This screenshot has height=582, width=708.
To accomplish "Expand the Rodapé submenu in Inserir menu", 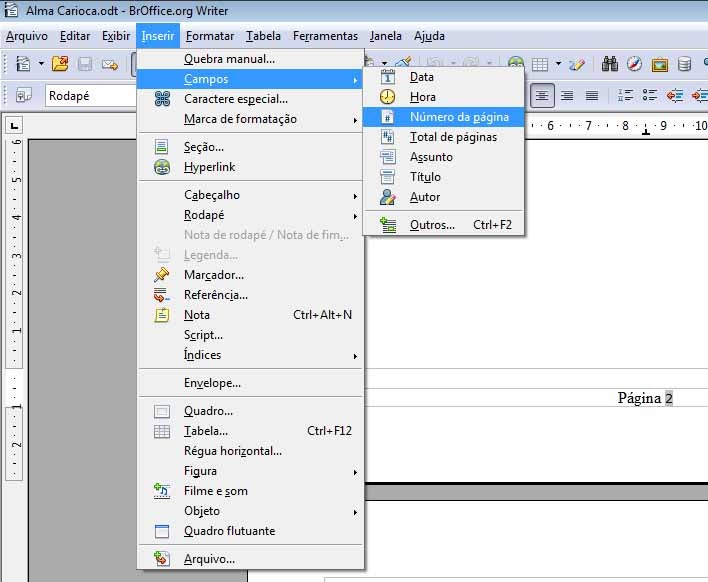I will pos(250,215).
